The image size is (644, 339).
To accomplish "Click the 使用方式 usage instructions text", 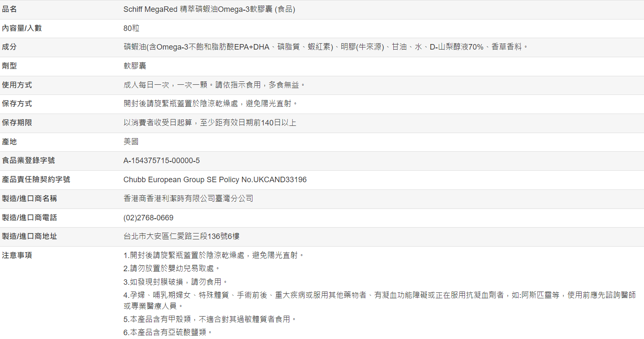I will click(x=214, y=85).
